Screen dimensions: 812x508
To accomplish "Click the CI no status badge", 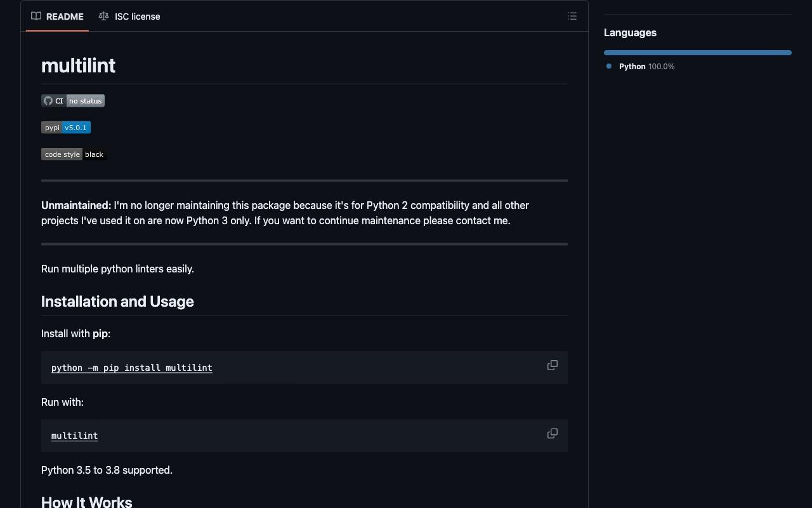I will [x=73, y=101].
